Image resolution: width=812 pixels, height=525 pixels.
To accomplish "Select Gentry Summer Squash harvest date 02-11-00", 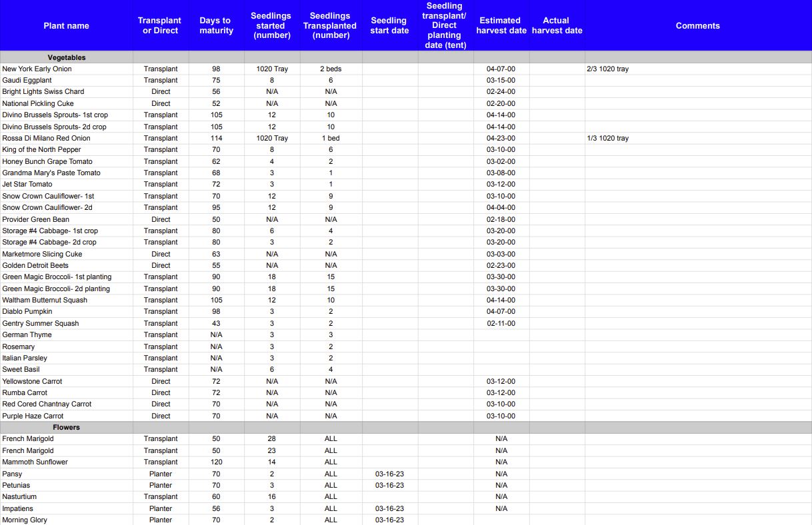I will (x=501, y=323).
